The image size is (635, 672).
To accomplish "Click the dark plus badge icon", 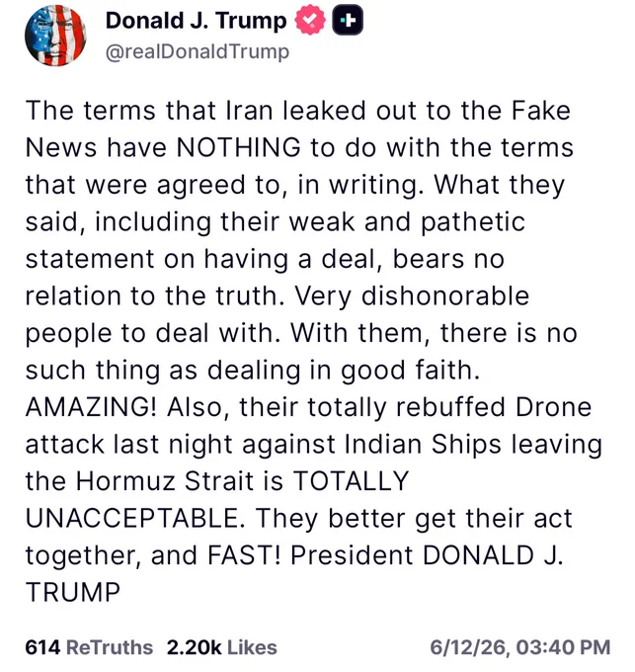I will (348, 20).
